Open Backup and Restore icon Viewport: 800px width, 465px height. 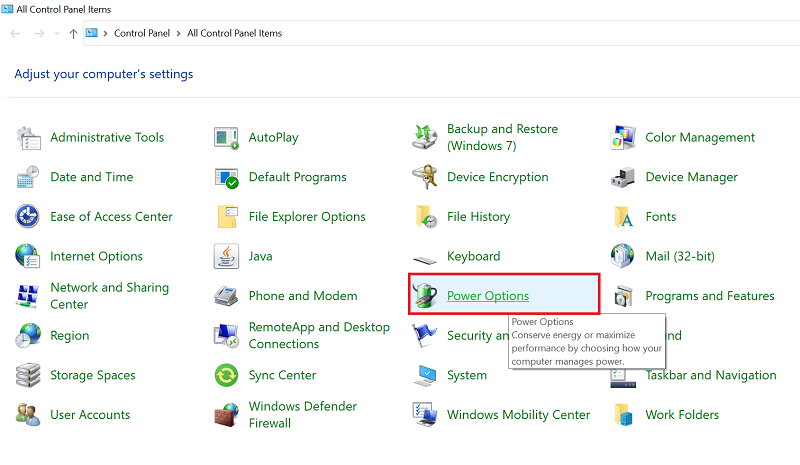(x=424, y=137)
